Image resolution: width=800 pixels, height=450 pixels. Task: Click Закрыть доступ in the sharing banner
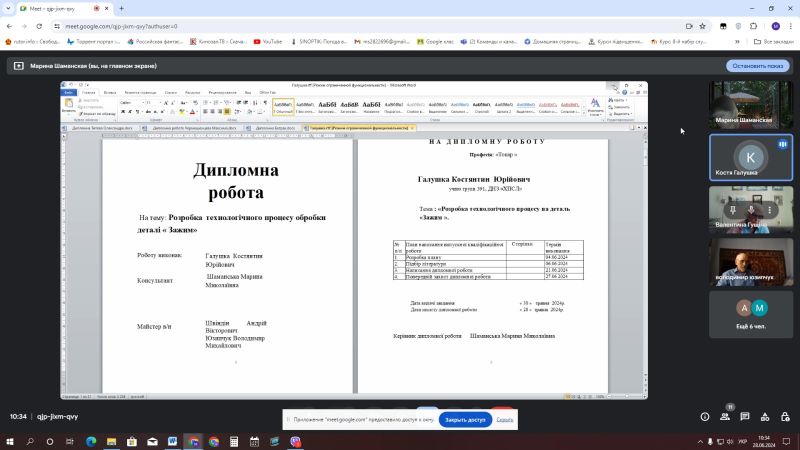click(465, 419)
